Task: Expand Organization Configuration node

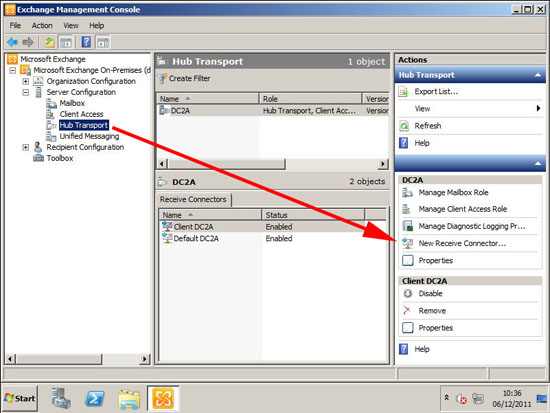Action: (26, 81)
